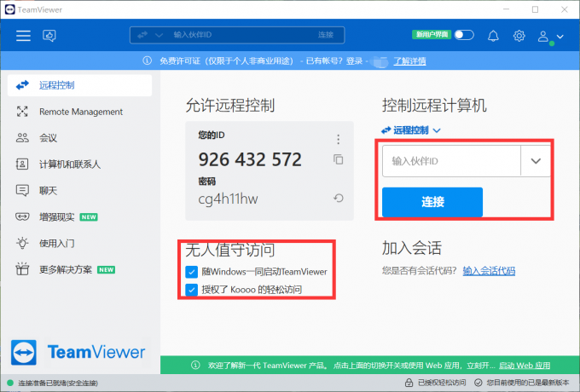Click the password text cg4h11hw

(x=228, y=199)
